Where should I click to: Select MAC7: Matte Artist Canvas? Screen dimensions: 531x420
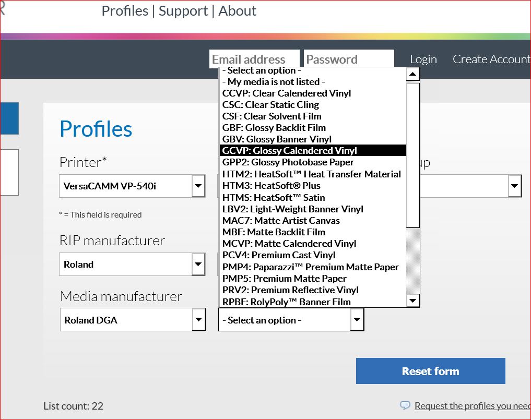coord(313,220)
